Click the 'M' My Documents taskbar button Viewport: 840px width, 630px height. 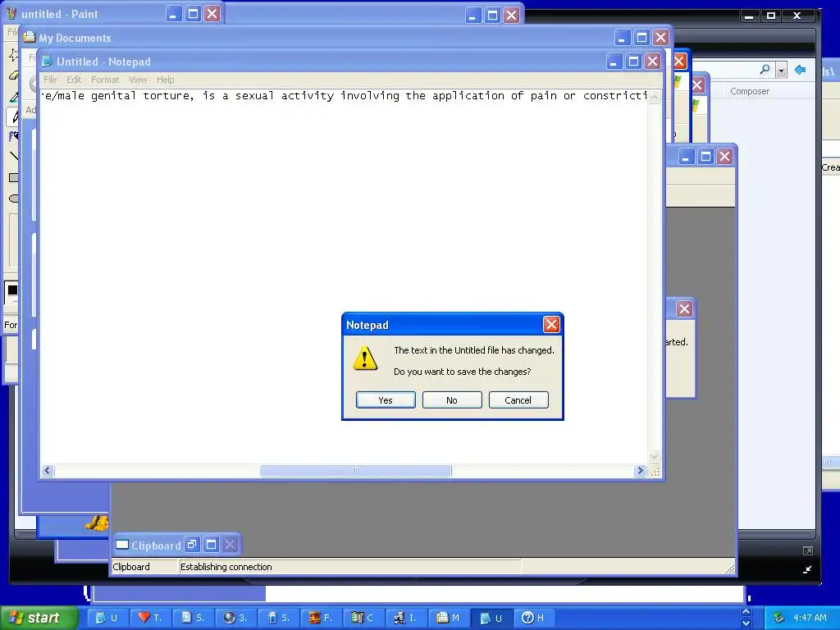click(449, 618)
